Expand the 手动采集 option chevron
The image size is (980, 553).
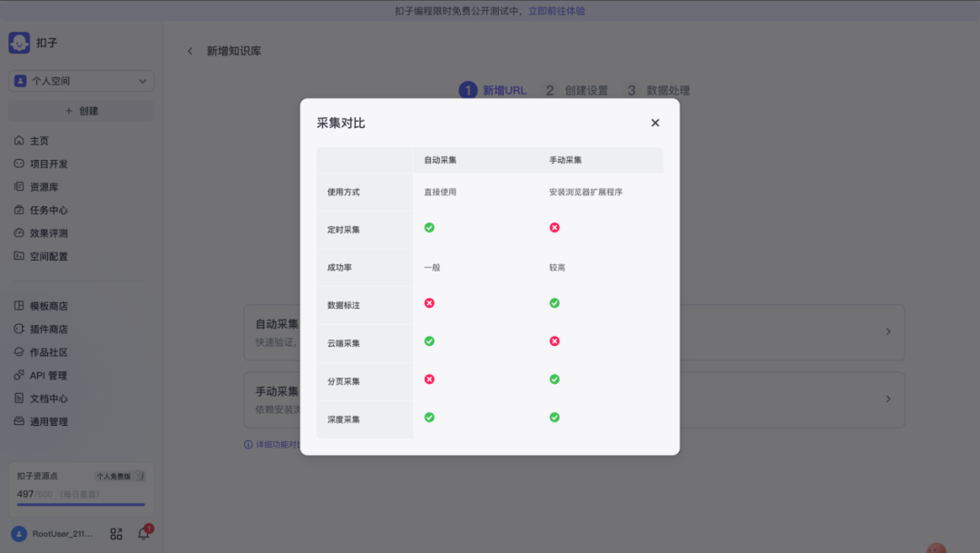(887, 400)
